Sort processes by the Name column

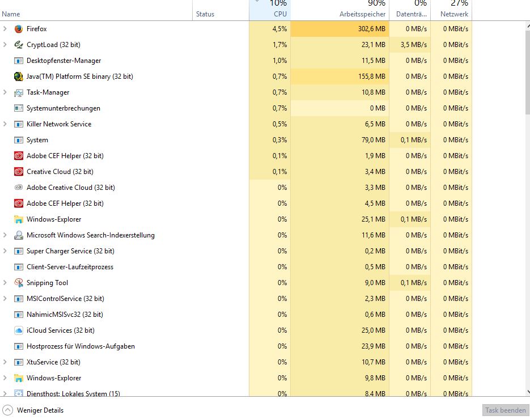tap(96, 10)
